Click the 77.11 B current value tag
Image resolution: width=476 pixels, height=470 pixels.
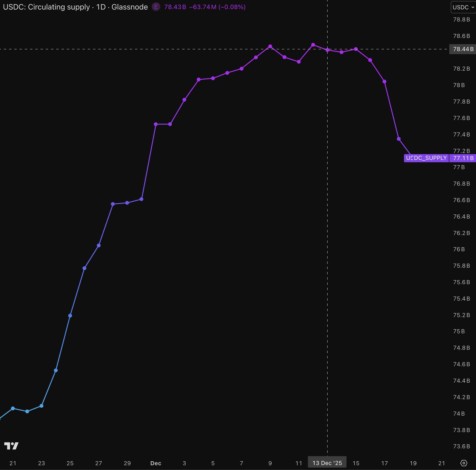pos(463,158)
